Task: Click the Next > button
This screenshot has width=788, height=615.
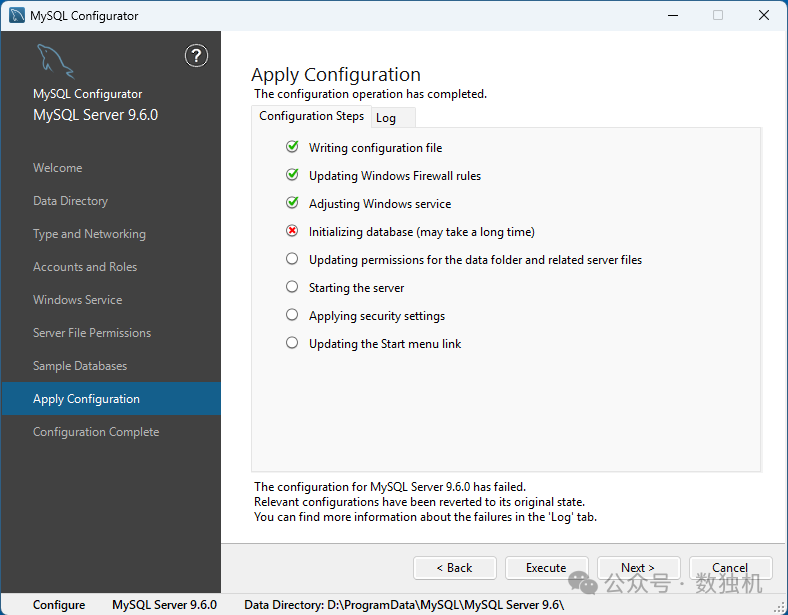Action: click(x=638, y=568)
